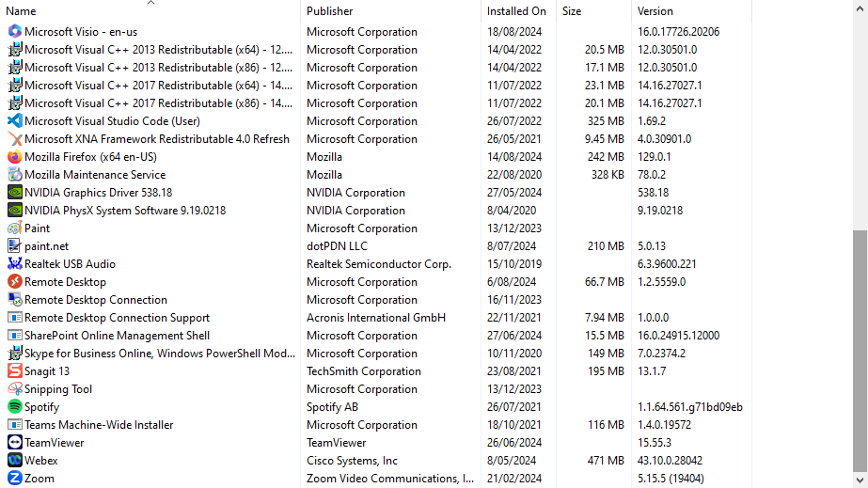Click the Mozilla Firefox icon
The height and width of the screenshot is (488, 868).
(14, 157)
